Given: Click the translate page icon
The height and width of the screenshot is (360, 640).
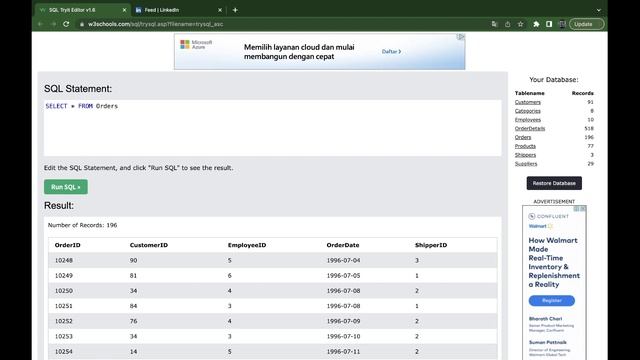Looking at the screenshot, I should [495, 24].
